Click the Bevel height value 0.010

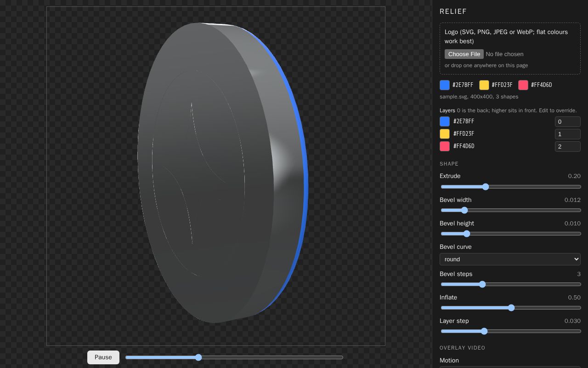click(572, 224)
